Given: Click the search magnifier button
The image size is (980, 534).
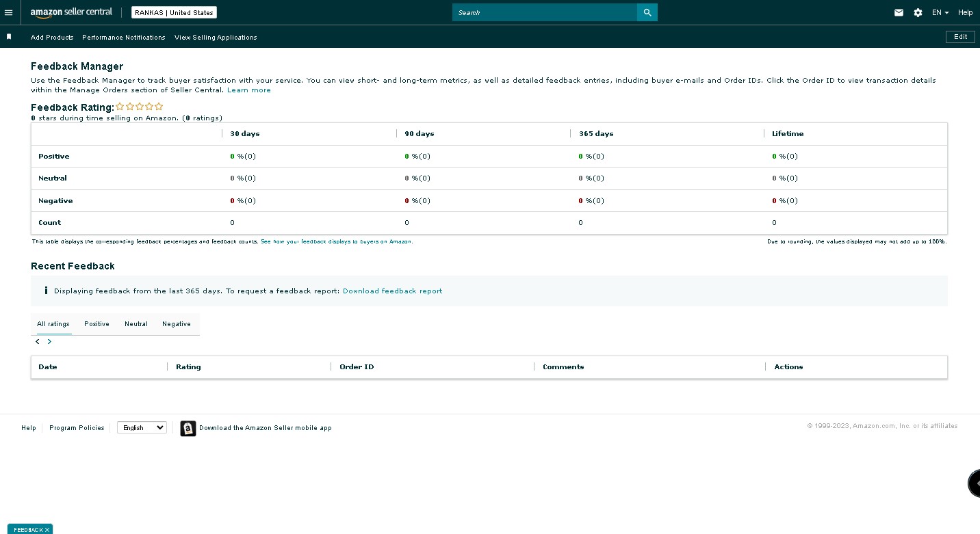Looking at the screenshot, I should [647, 12].
